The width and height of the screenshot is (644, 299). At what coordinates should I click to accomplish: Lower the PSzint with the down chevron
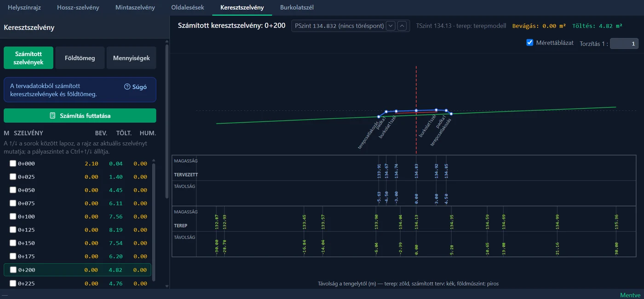(391, 26)
